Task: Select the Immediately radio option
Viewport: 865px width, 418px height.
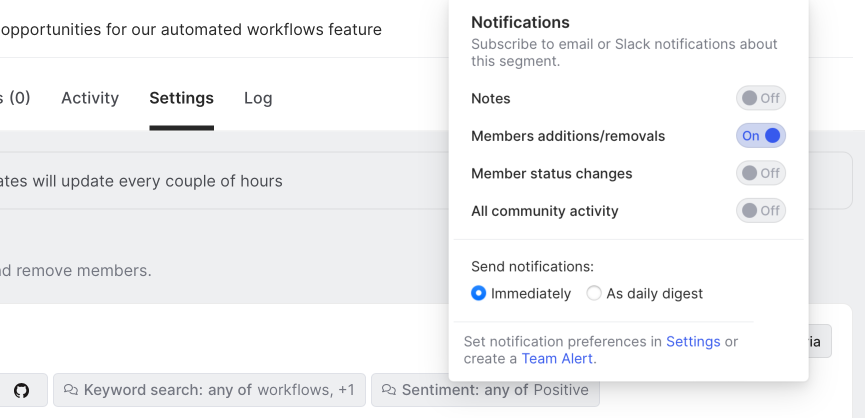Action: [479, 294]
